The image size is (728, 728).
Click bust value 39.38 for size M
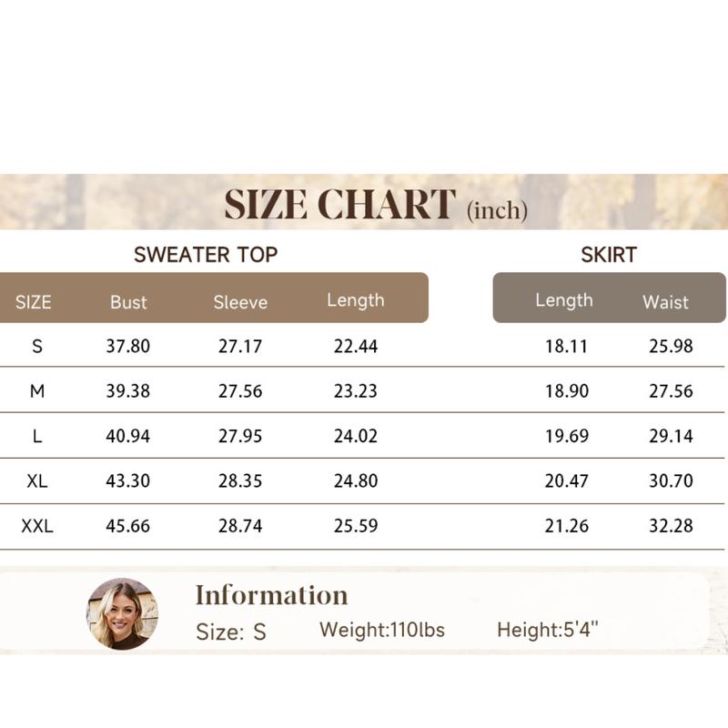coord(128,391)
